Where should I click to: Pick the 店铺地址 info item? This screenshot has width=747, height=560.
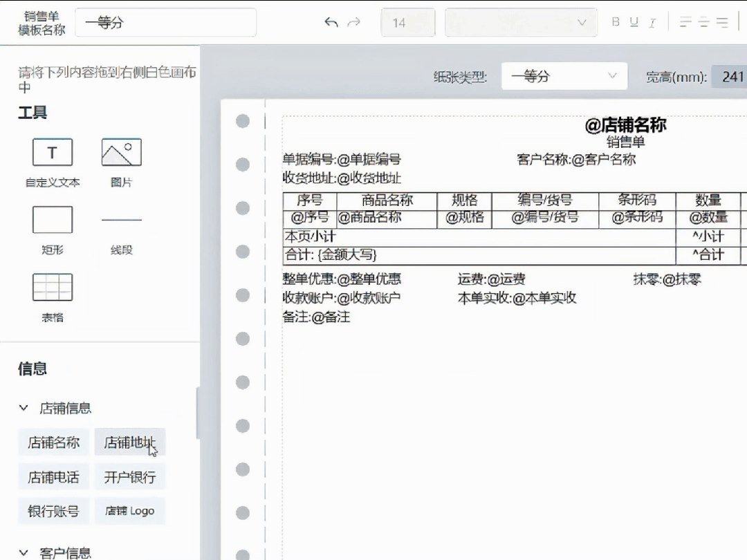click(129, 442)
